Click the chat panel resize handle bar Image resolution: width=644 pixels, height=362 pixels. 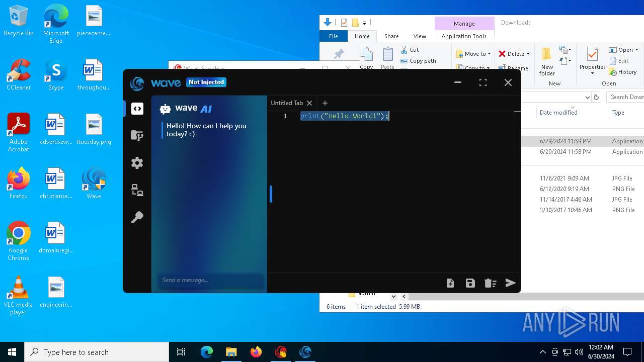click(x=271, y=194)
